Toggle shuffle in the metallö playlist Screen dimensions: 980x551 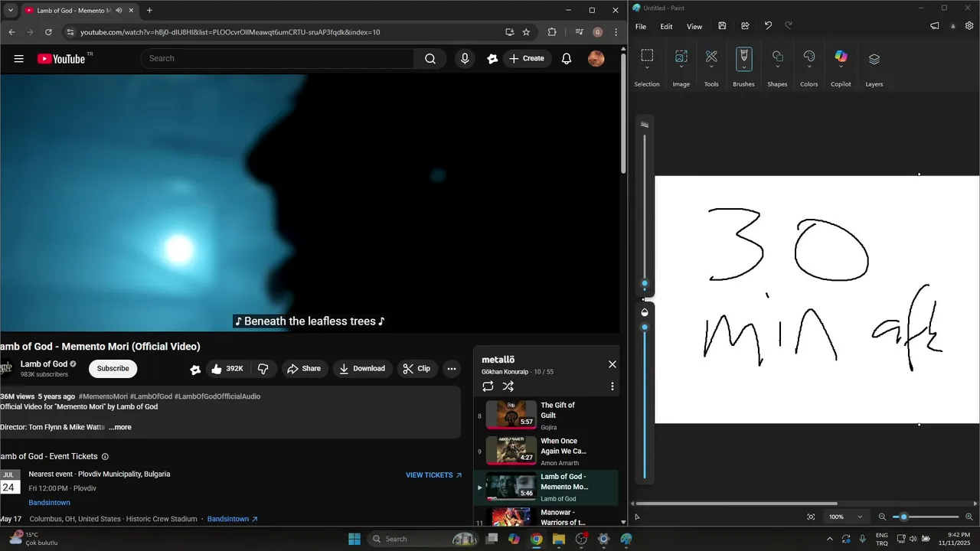[x=508, y=386]
